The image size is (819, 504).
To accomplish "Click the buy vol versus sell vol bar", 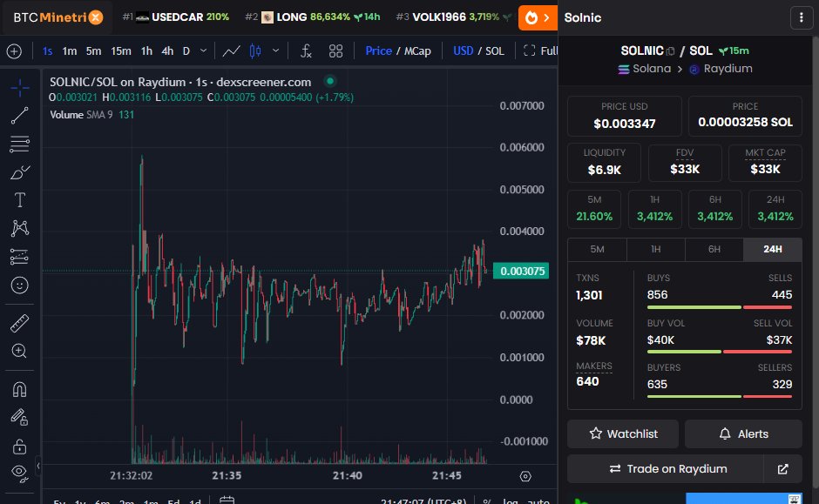I will coord(720,352).
